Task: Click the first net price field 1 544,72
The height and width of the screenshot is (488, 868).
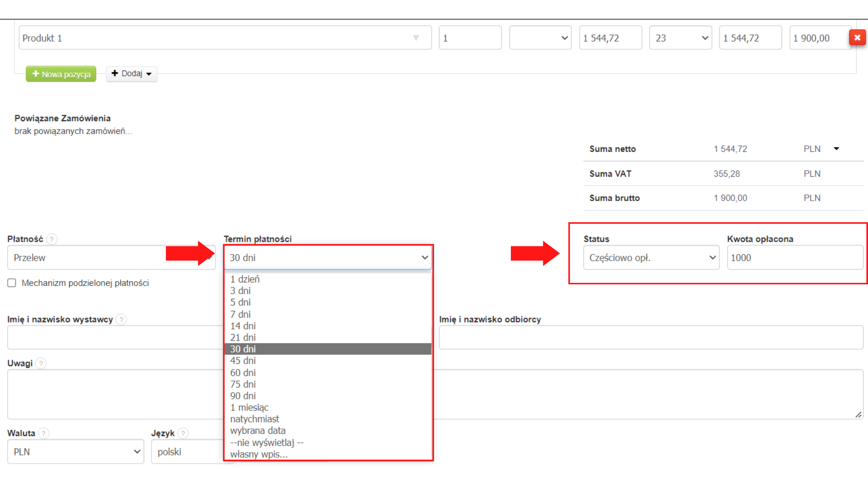Action: pos(610,38)
